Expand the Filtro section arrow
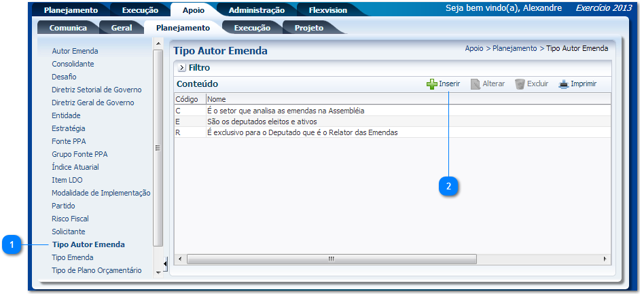The width and height of the screenshot is (644, 294). pyautogui.click(x=181, y=68)
